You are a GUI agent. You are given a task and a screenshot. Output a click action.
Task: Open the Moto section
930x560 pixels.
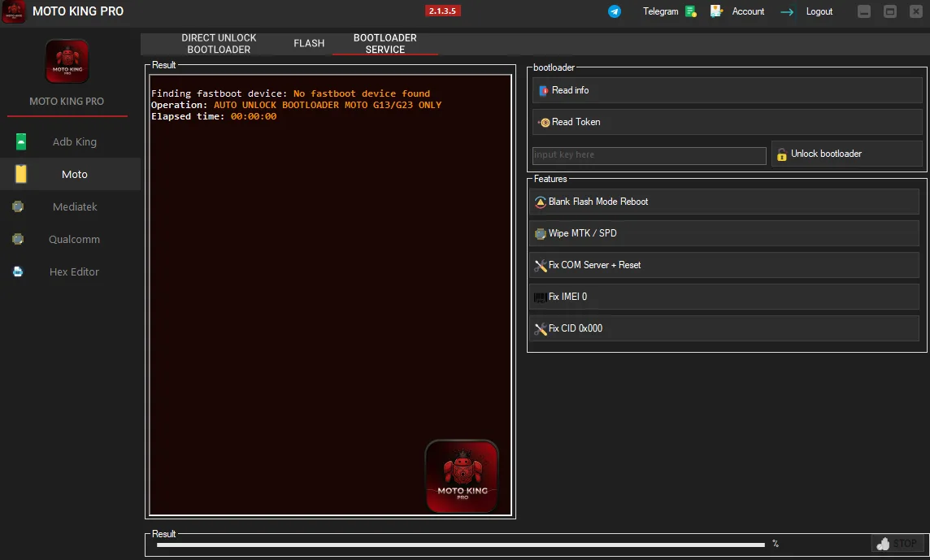coord(70,174)
